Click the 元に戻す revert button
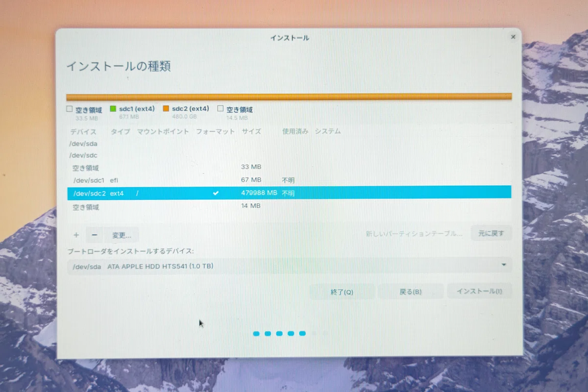The image size is (588, 392). pos(491,233)
